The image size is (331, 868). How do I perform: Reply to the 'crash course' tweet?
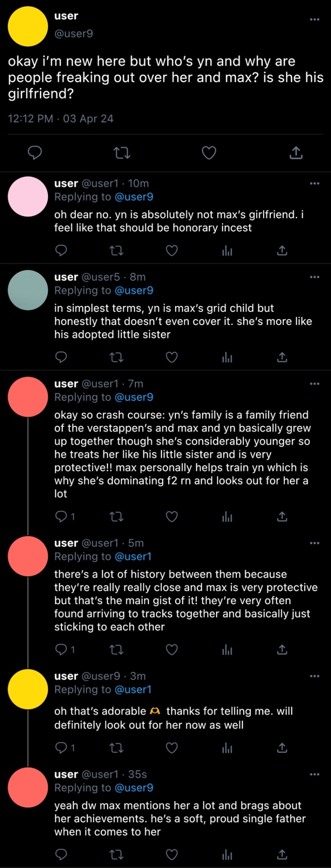coord(61,516)
